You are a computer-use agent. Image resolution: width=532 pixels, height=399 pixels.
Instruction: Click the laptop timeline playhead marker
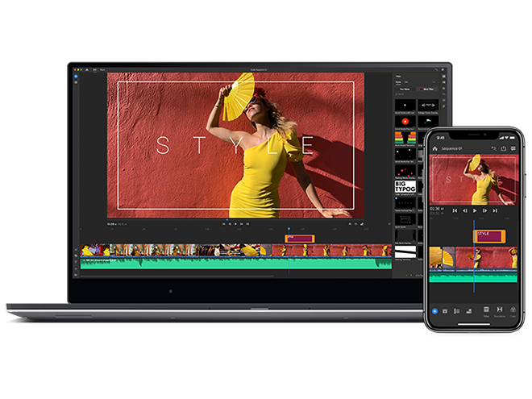(289, 230)
